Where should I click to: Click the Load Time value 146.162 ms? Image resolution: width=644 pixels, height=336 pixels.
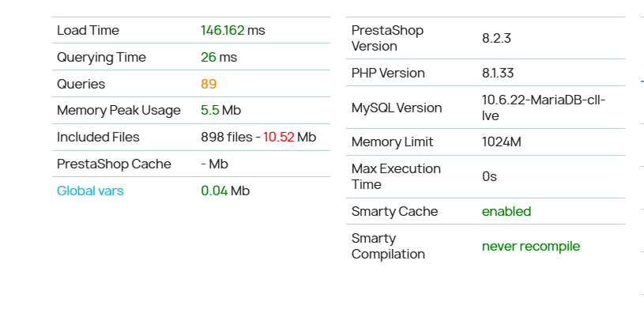(233, 30)
